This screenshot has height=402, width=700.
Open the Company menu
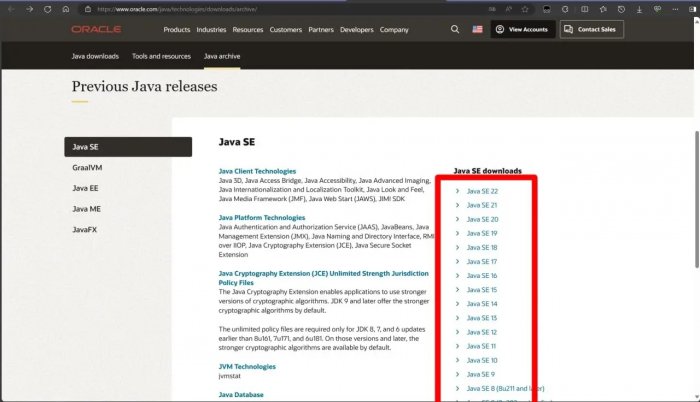coord(394,29)
